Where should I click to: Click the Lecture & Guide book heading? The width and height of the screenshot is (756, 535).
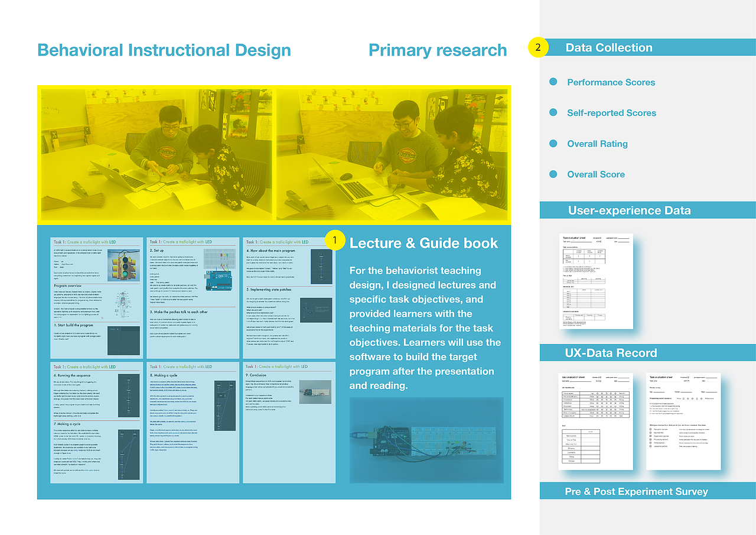pyautogui.click(x=424, y=243)
